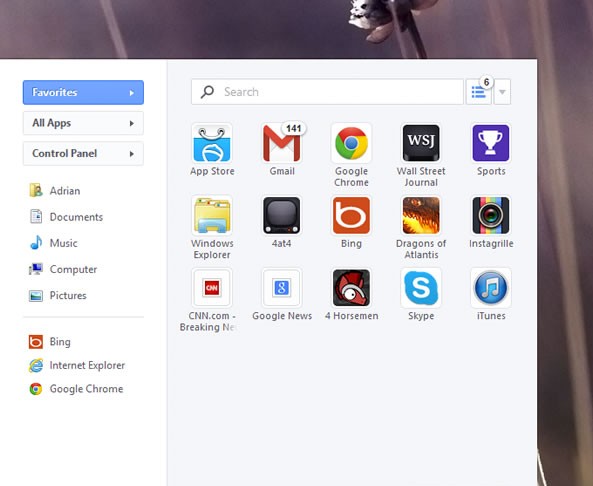Open the Music library link
The height and width of the screenshot is (486, 593).
pos(53,243)
